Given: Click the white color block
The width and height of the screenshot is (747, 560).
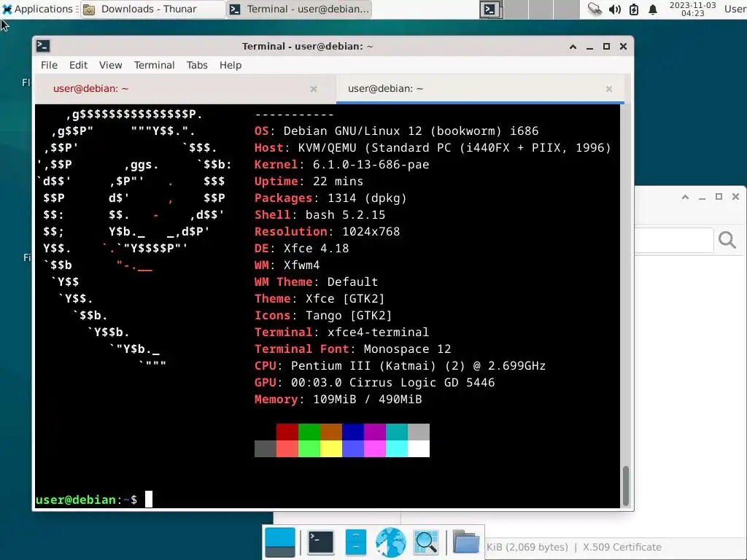Looking at the screenshot, I should point(419,448).
